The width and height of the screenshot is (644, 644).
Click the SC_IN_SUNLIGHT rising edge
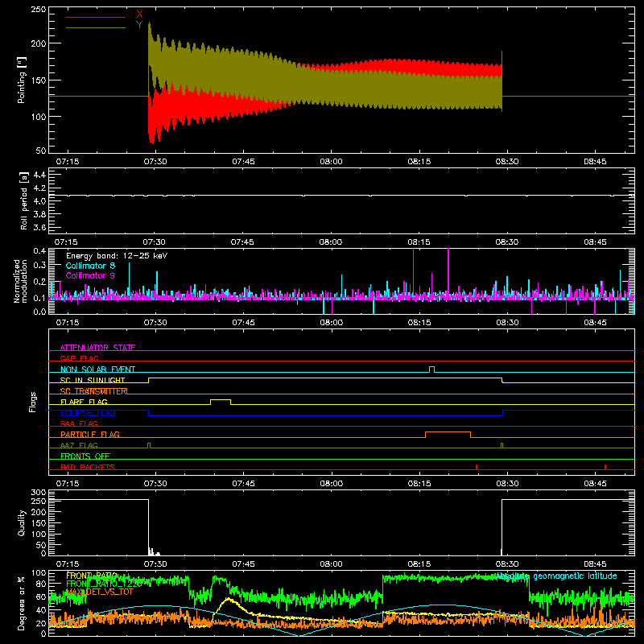coord(149,380)
